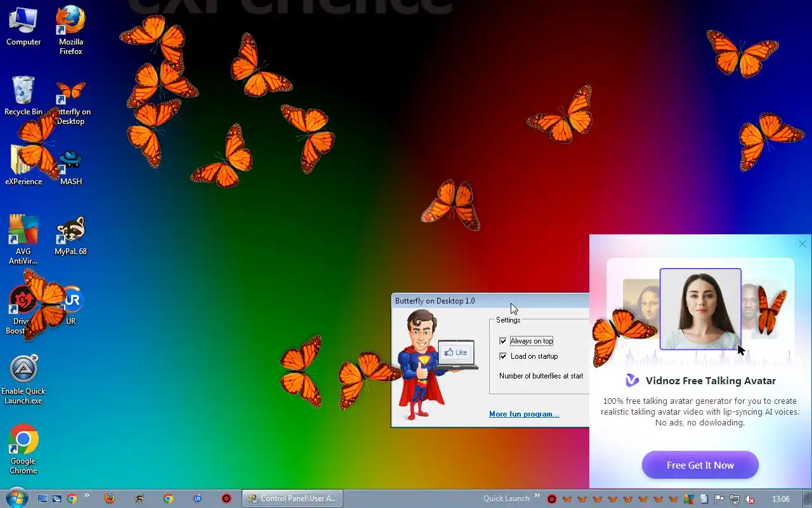
Task: Select the UR browser desktop icon
Action: pyautogui.click(x=71, y=305)
